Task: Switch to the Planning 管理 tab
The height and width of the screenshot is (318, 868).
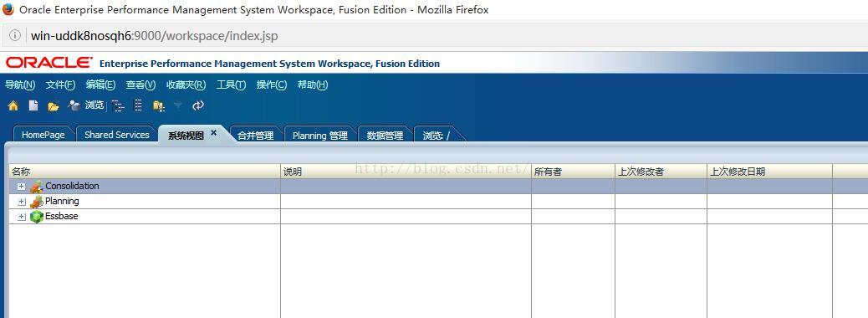Action: [320, 136]
